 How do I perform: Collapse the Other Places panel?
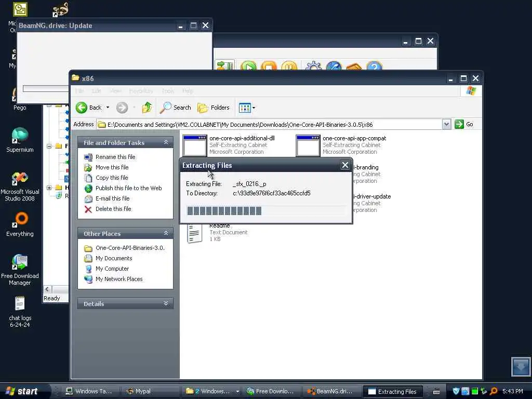[x=166, y=233]
